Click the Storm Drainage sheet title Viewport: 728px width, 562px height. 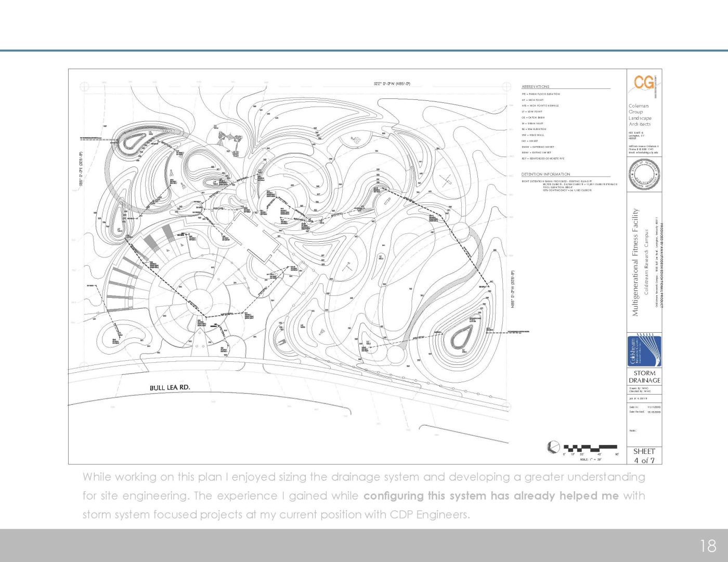[644, 376]
